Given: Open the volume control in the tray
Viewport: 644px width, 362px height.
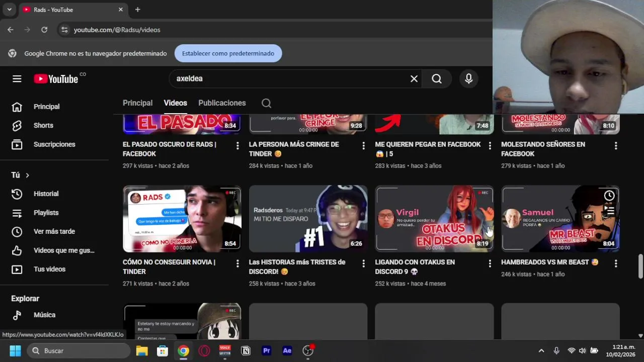Looking at the screenshot, I should (x=583, y=351).
